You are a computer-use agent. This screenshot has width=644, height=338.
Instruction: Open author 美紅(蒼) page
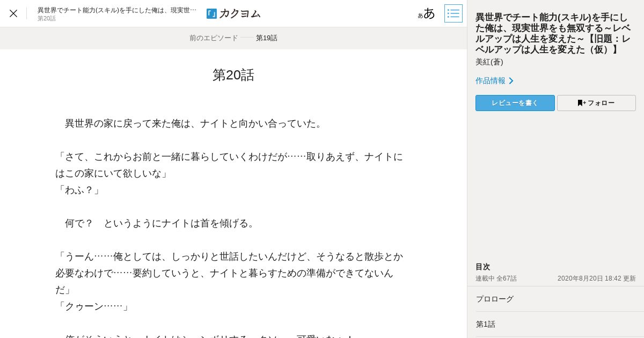pyautogui.click(x=489, y=62)
